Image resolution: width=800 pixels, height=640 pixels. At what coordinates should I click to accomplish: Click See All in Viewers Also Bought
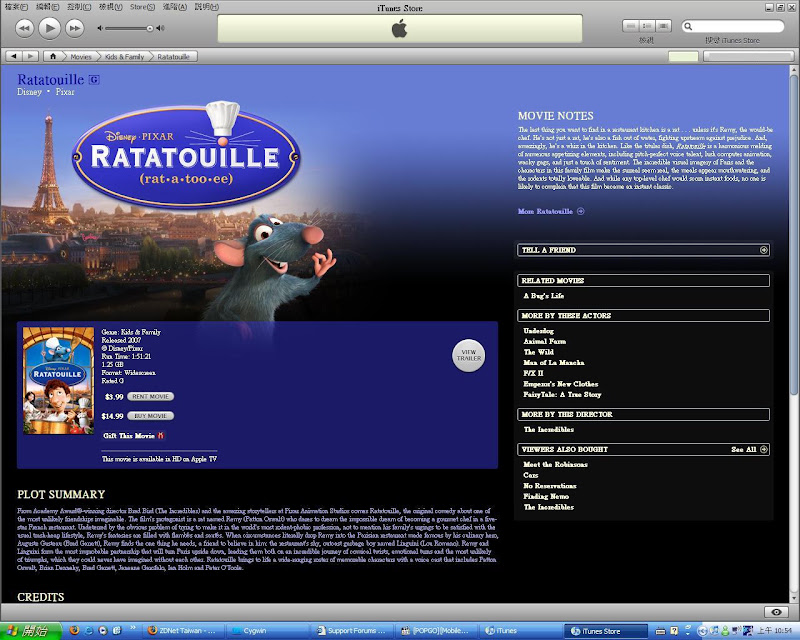743,450
